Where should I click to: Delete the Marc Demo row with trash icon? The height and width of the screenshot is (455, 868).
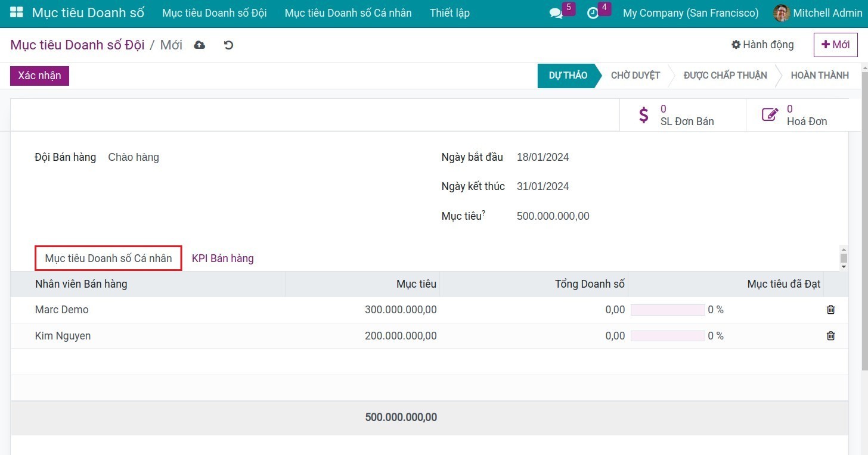pyautogui.click(x=830, y=310)
